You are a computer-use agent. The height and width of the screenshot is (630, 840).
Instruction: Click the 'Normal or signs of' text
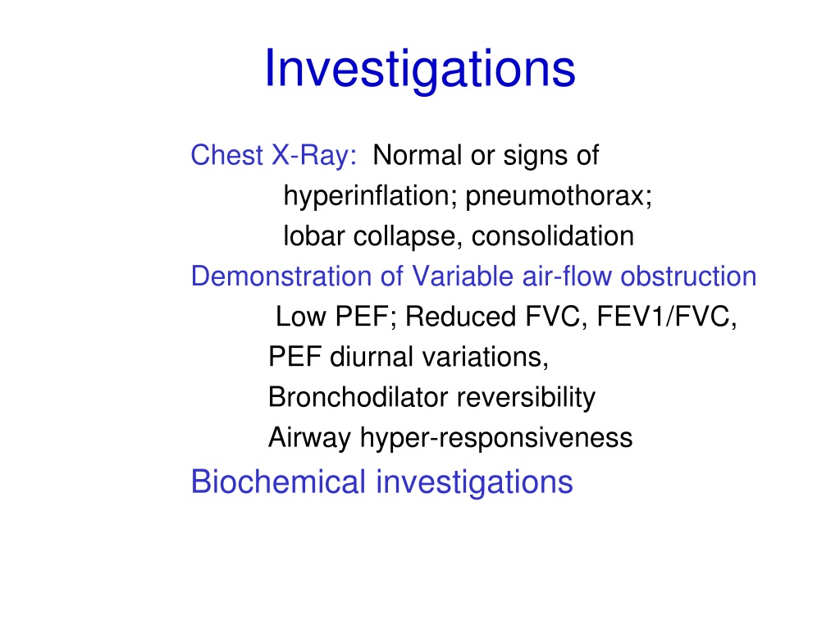(486, 156)
